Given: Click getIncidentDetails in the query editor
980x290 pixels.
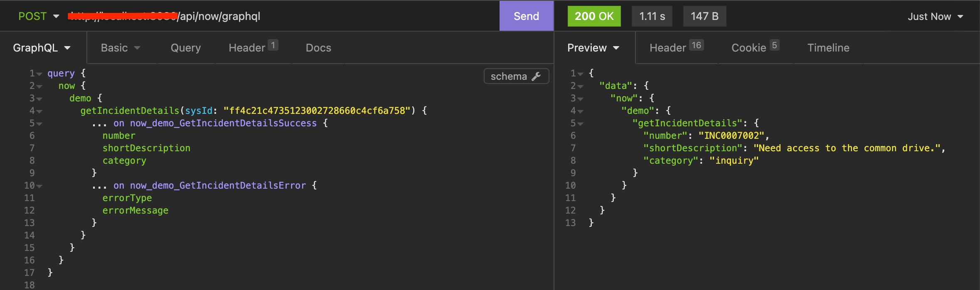Looking at the screenshot, I should (x=130, y=111).
